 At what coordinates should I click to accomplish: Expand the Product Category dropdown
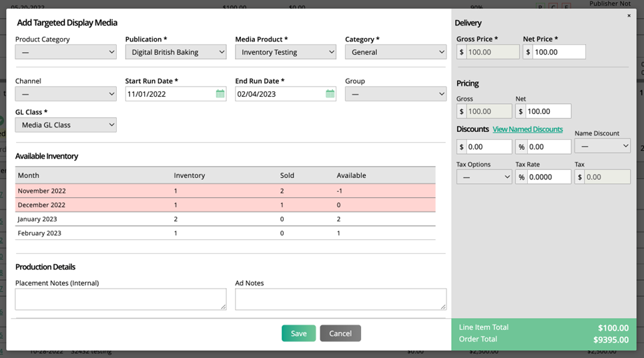65,52
